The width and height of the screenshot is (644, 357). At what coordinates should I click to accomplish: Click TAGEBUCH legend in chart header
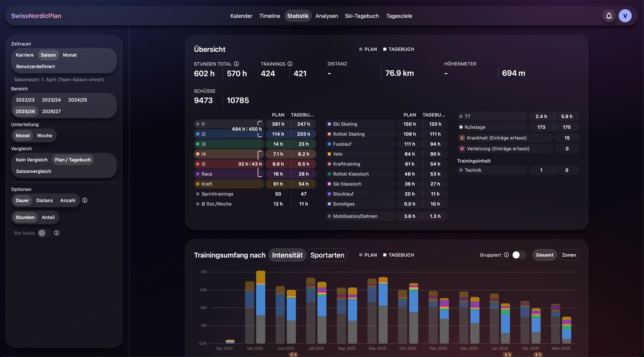point(398,255)
